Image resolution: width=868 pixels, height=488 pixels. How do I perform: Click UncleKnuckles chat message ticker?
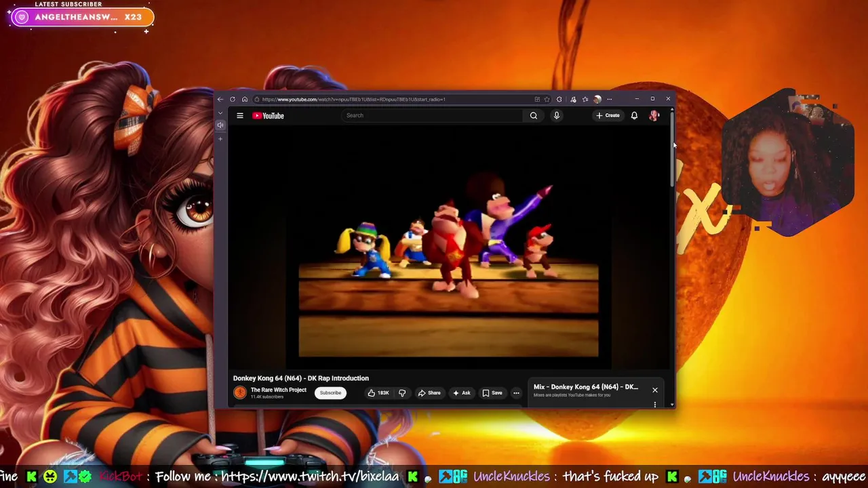click(566, 476)
